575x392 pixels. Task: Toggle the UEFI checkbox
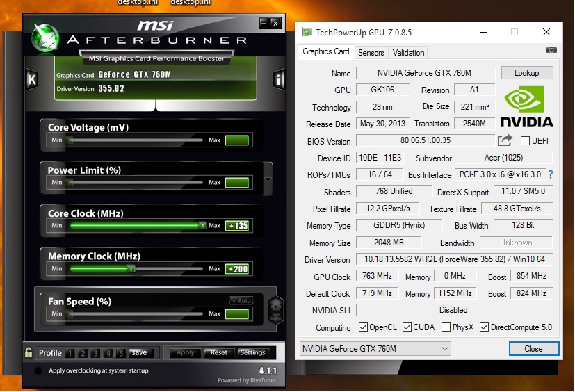click(x=525, y=141)
